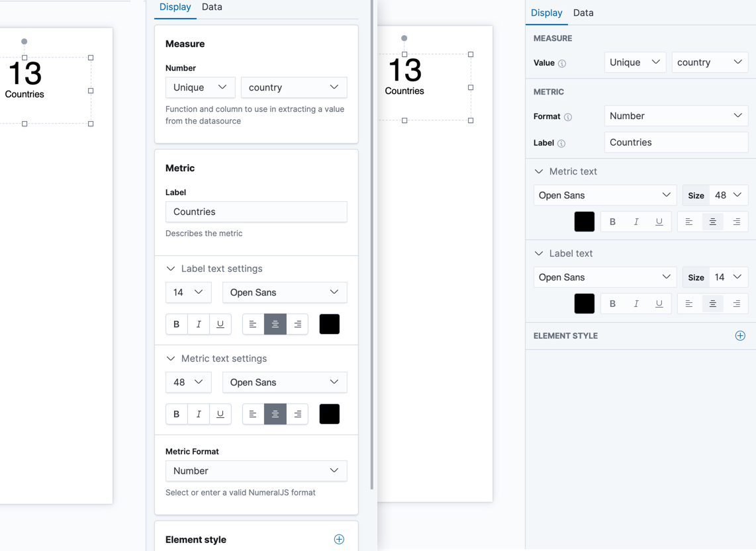Open font size 48 dropdown in Metric text settings

[189, 382]
